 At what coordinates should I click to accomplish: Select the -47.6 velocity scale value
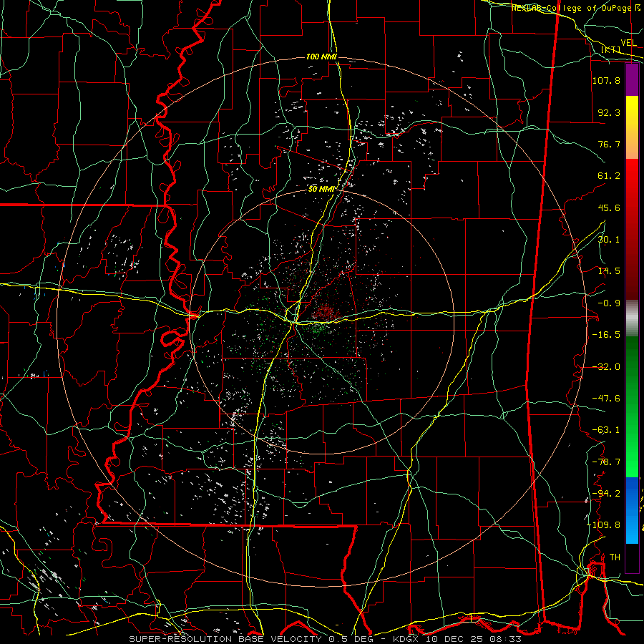coord(606,399)
